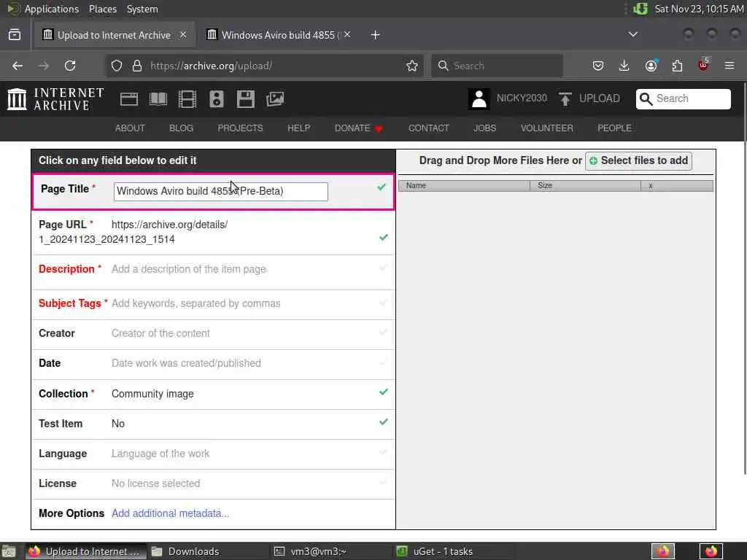Click the Size column header in file list
The height and width of the screenshot is (560, 747).
pyautogui.click(x=585, y=186)
